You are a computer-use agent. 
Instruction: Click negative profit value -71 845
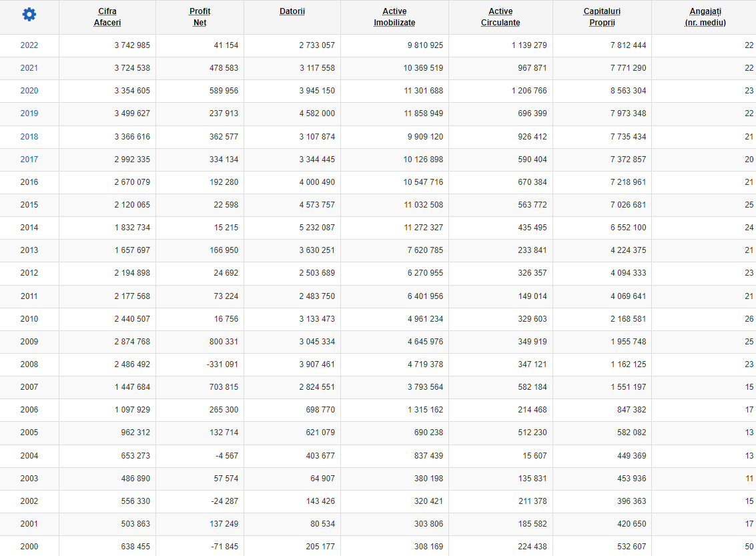click(x=225, y=547)
